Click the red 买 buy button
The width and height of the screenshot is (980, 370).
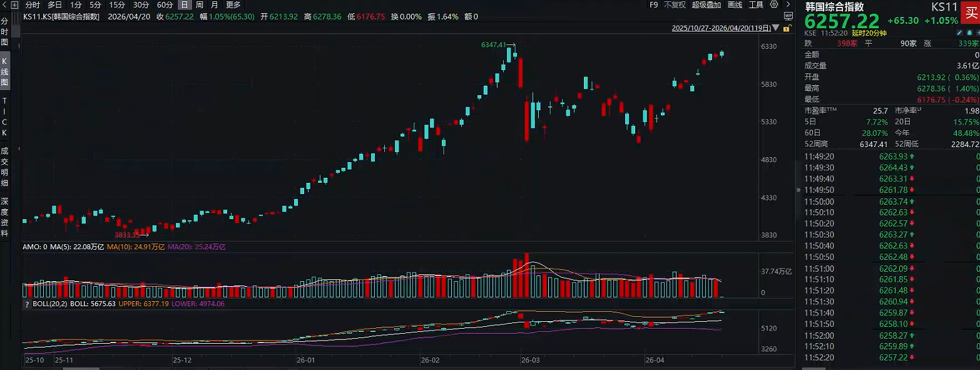pyautogui.click(x=970, y=13)
